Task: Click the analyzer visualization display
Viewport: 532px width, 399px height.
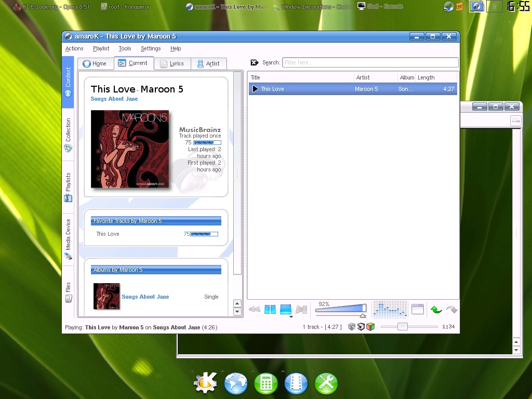Action: click(390, 309)
